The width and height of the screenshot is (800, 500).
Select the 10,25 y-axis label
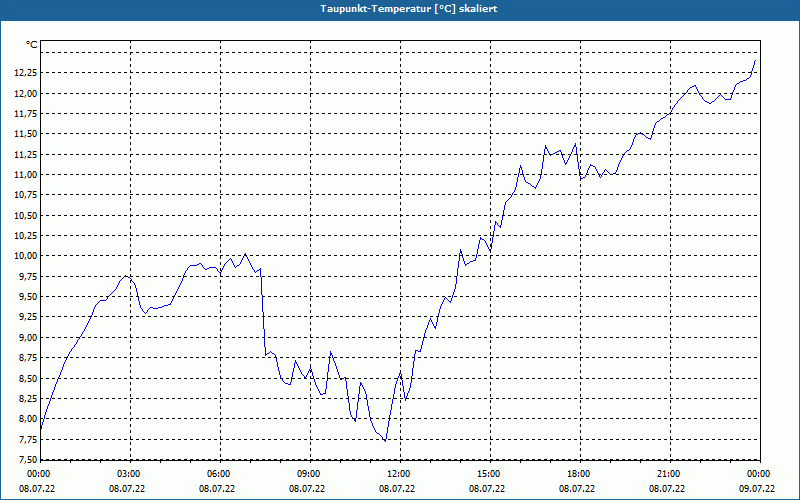point(25,236)
